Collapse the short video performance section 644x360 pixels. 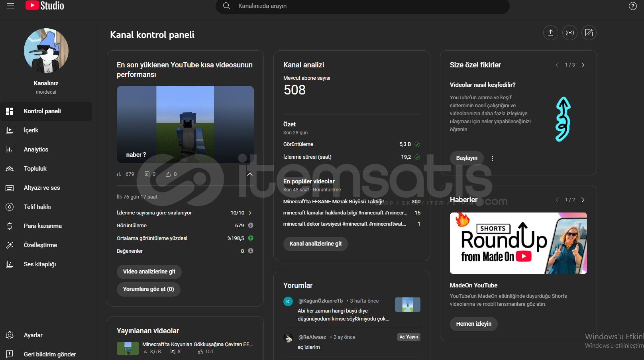point(250,174)
